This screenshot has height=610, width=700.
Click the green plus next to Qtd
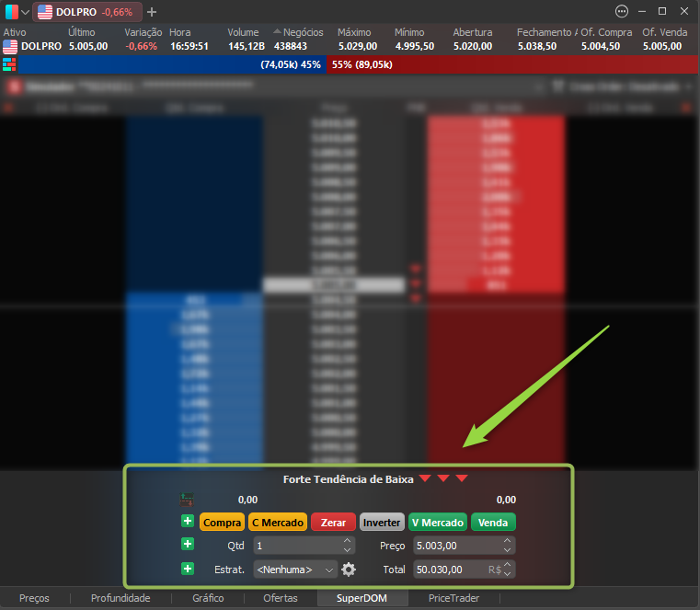[x=188, y=544]
